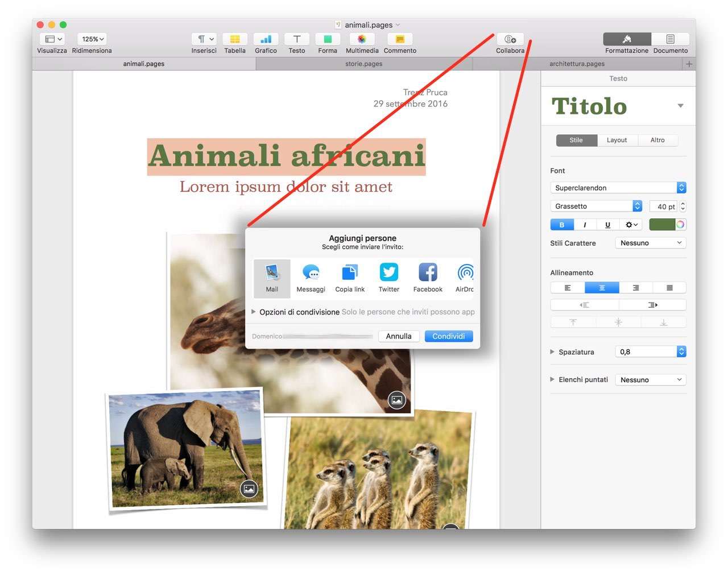Switch to Layout tab in inspector
This screenshot has width=728, height=575.
pyautogui.click(x=617, y=140)
